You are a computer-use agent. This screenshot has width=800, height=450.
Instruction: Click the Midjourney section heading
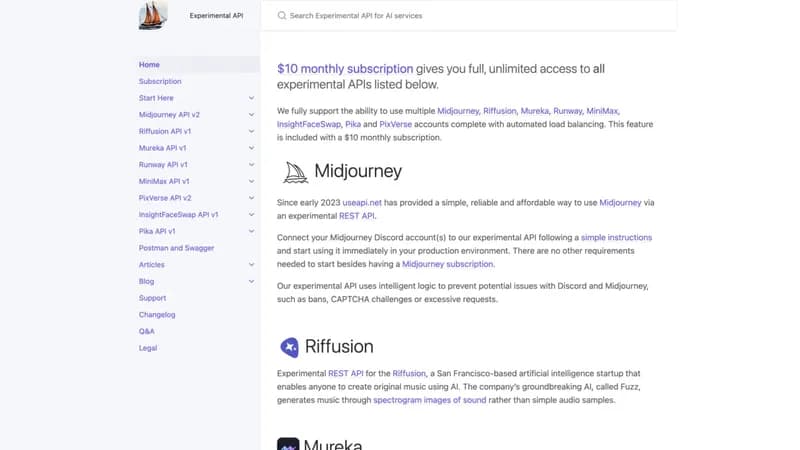pyautogui.click(x=358, y=171)
